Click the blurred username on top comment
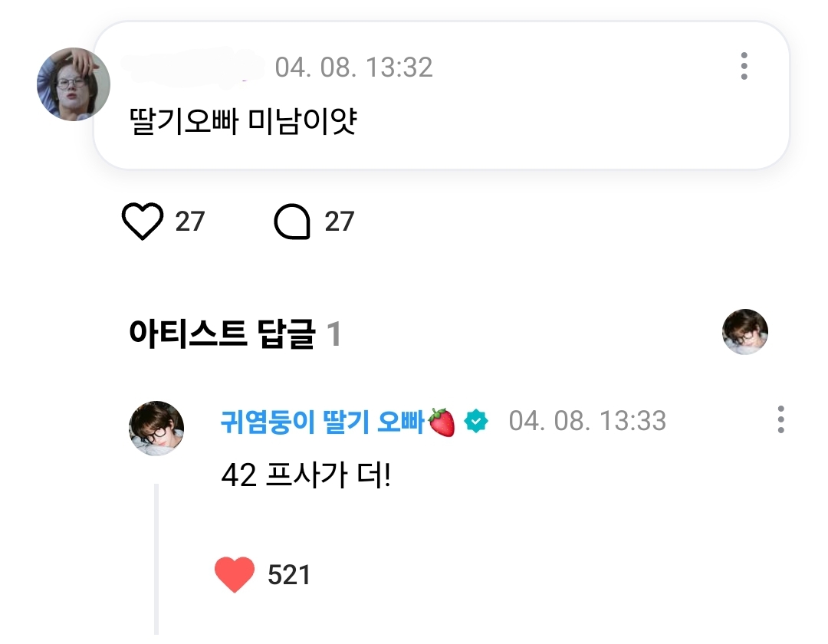Screen dimensions: 828x644 point(192,66)
